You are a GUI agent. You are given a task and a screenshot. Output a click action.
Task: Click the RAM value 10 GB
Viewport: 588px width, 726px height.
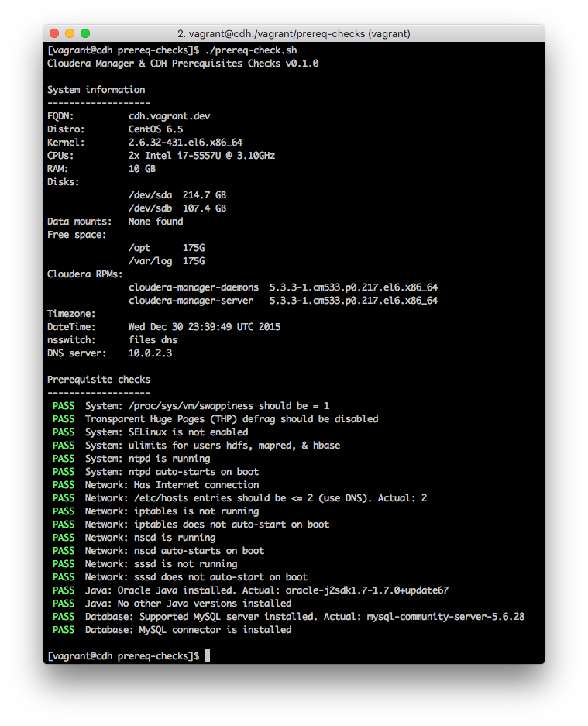[142, 169]
